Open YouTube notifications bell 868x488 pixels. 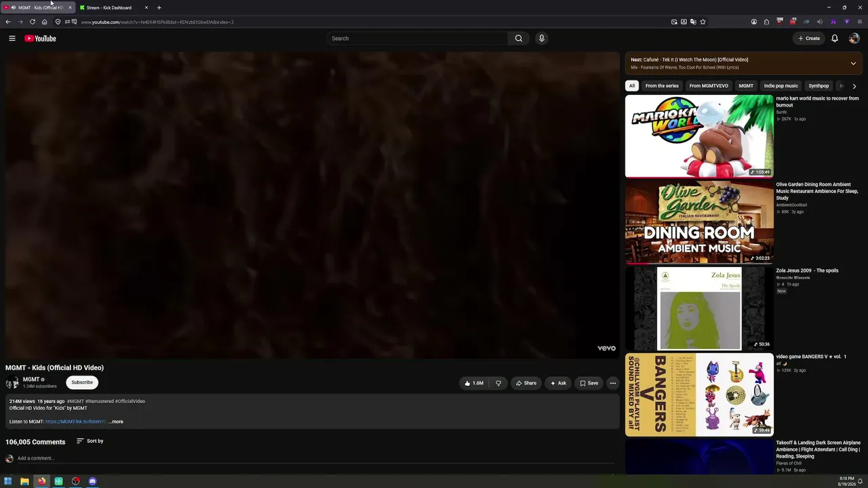(835, 39)
